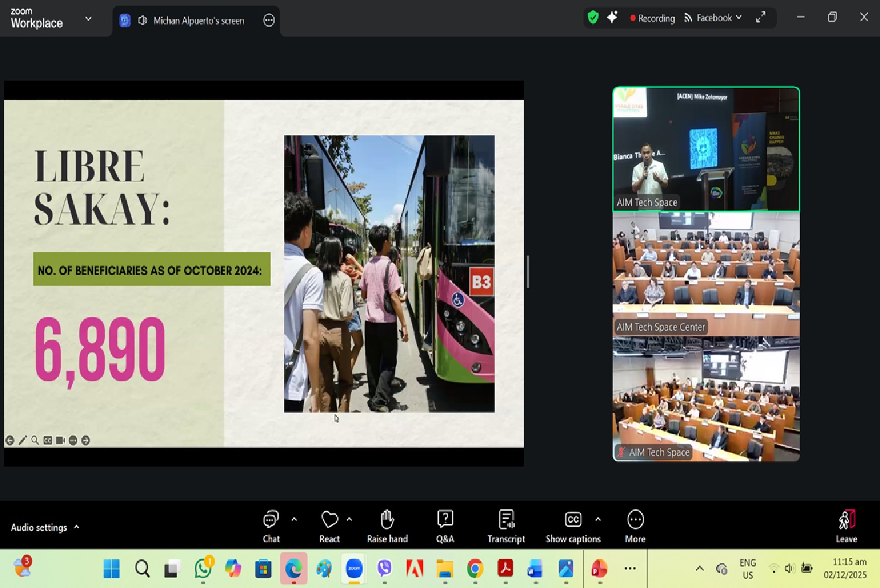This screenshot has height=588, width=880.
Task: Toggle system volume in the tray
Action: coord(789,568)
